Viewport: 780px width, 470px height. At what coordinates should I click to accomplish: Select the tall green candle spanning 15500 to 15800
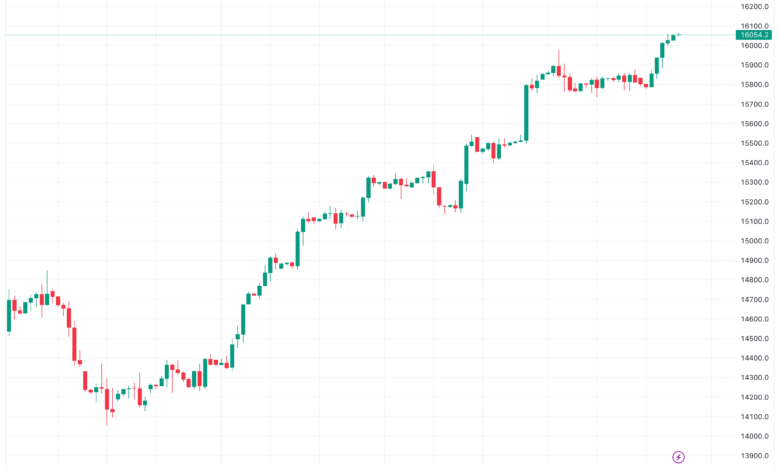click(526, 112)
